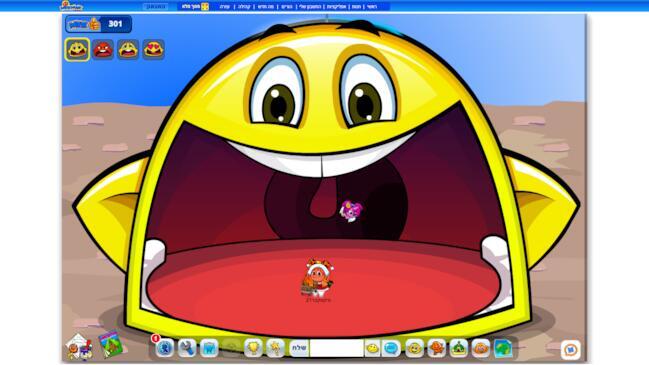This screenshot has height=365, width=649.
Task: Click the green house icon
Action: [x=459, y=348]
